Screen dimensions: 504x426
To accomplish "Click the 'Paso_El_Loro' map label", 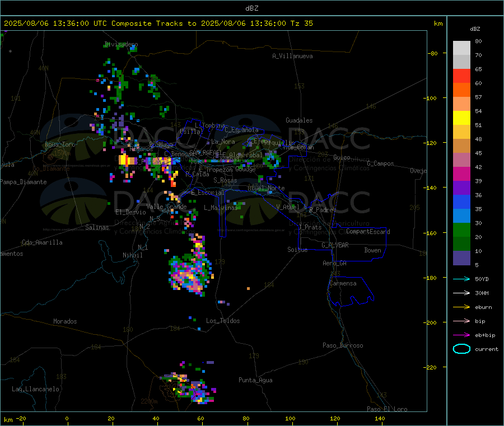I will (x=388, y=409).
